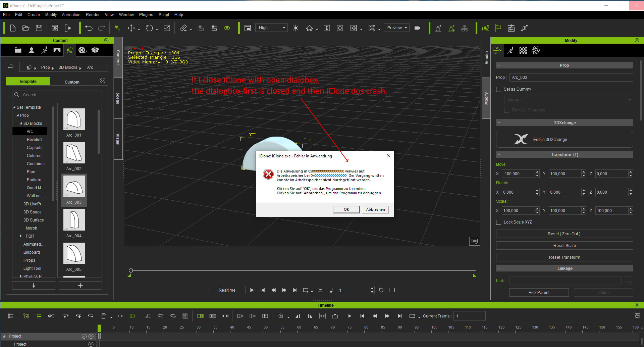Collapse the Set Template tree node
Screen dimensions: 644x347
pos(14,107)
